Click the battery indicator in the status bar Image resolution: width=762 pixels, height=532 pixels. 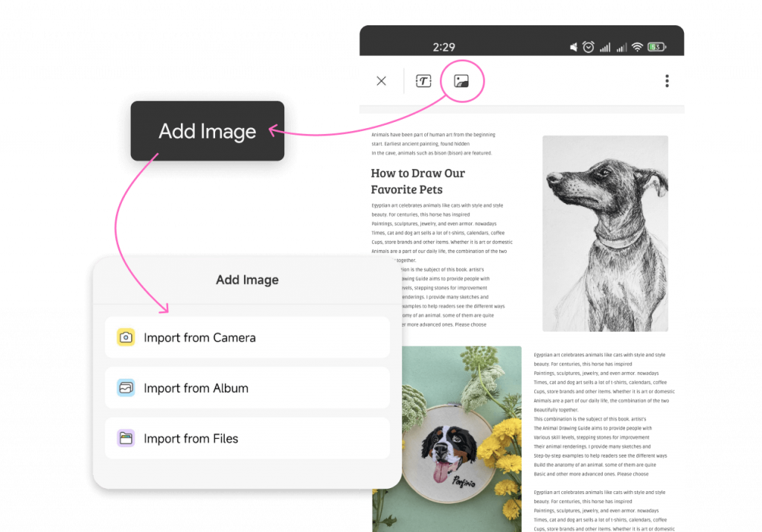tap(656, 46)
